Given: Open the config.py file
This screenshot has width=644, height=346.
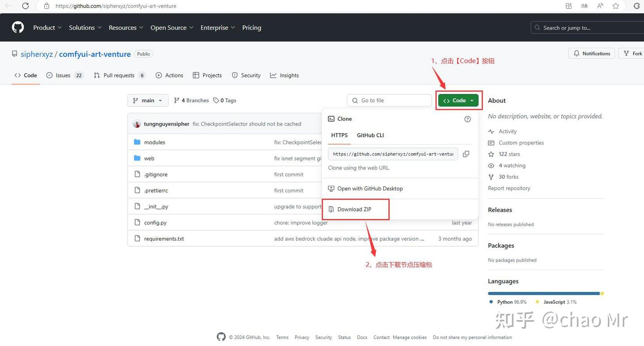Looking at the screenshot, I should (155, 223).
